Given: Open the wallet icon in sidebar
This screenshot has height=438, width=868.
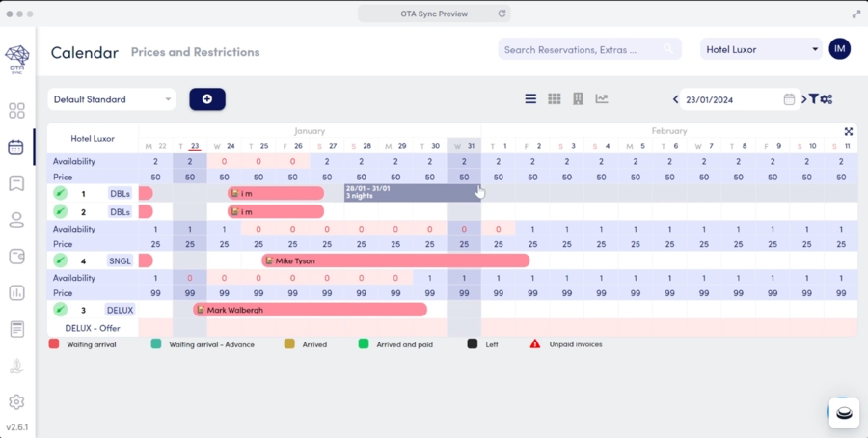Looking at the screenshot, I should point(16,256).
